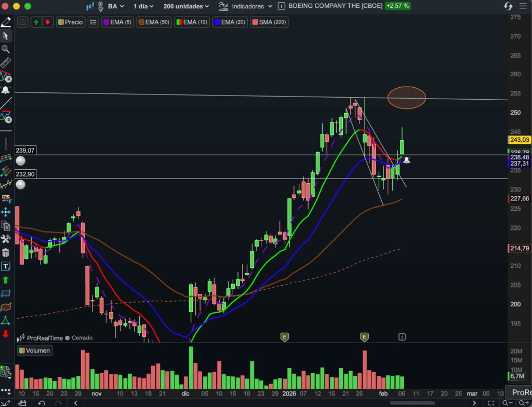Expand the 1 día timeframe dropdown

(143, 6)
